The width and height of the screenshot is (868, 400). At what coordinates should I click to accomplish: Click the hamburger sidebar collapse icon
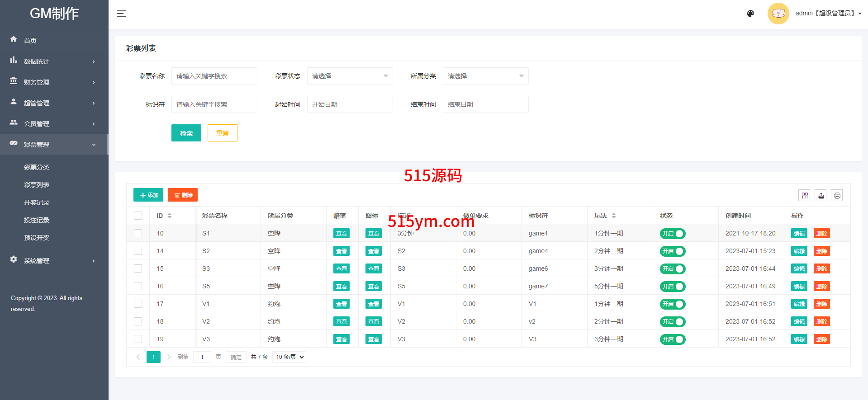tap(121, 14)
